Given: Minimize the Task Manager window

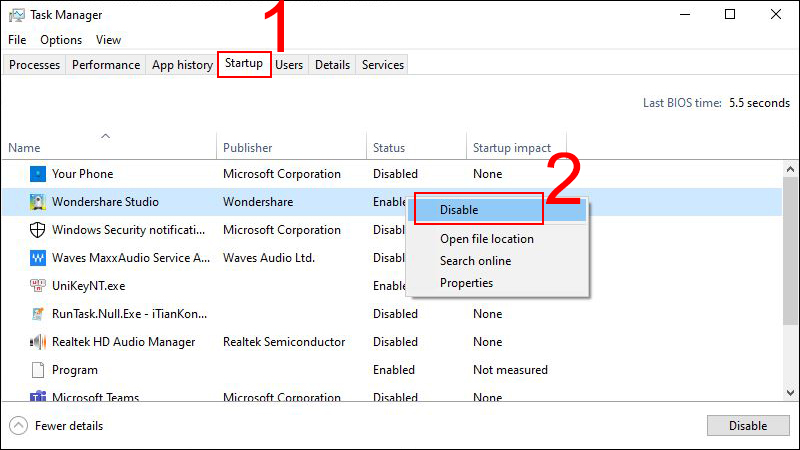Looking at the screenshot, I should 685,14.
